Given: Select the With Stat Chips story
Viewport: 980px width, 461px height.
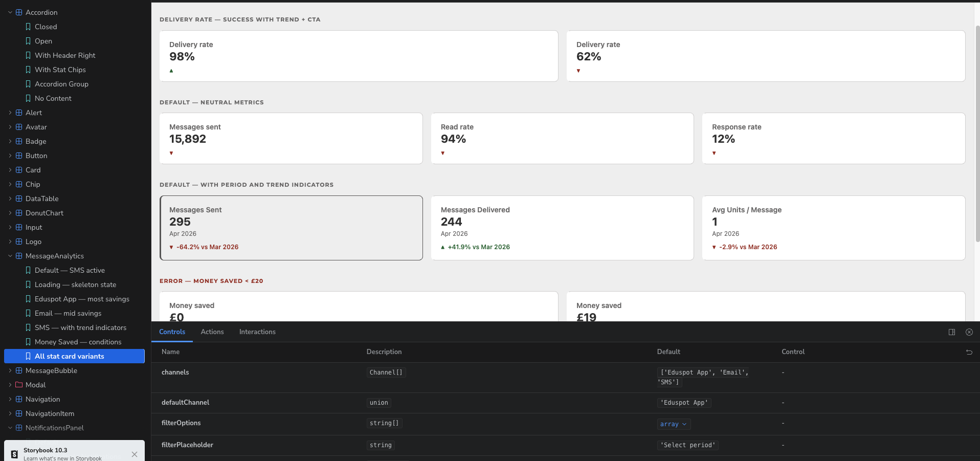Looking at the screenshot, I should (x=60, y=70).
